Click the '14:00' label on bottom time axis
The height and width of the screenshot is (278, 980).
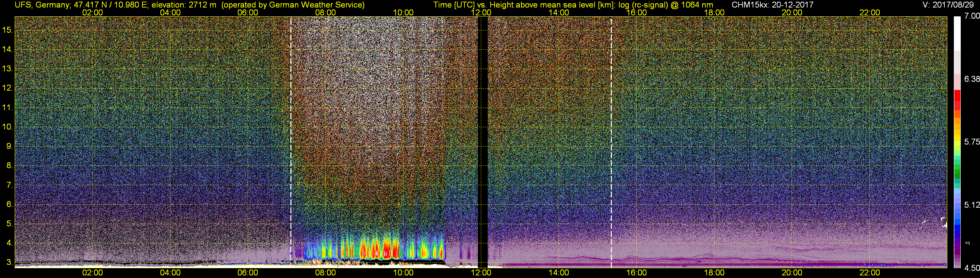pos(559,273)
